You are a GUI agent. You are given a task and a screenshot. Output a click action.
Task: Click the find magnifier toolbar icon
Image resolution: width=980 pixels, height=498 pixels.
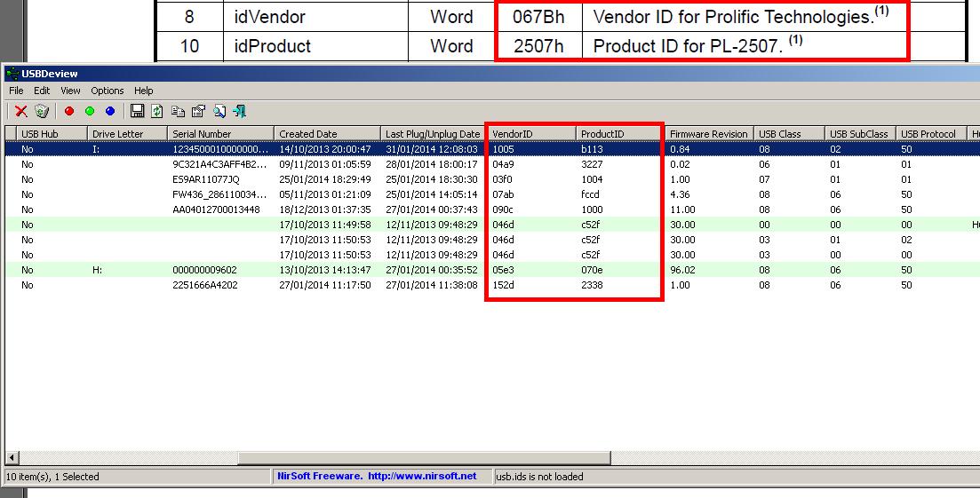click(219, 111)
